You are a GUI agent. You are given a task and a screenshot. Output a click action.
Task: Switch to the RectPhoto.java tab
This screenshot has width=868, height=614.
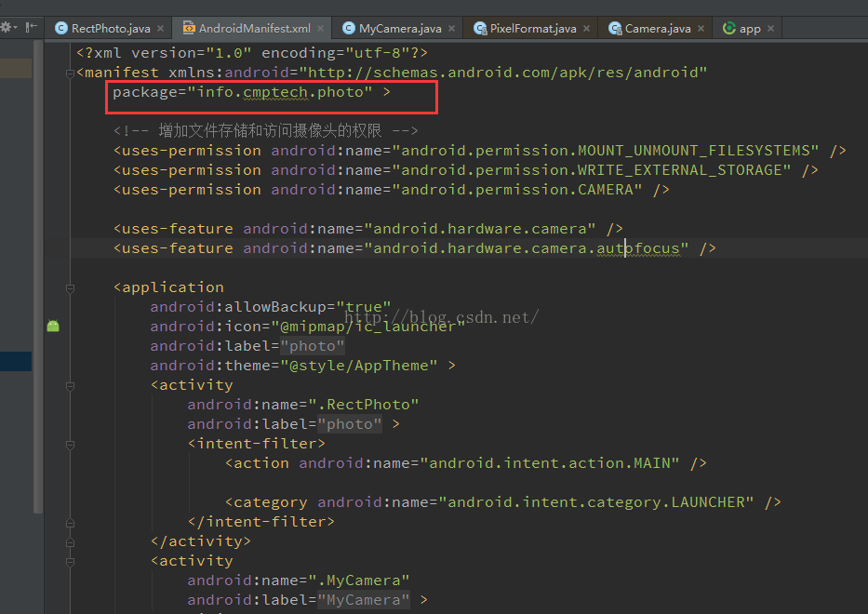[110, 29]
